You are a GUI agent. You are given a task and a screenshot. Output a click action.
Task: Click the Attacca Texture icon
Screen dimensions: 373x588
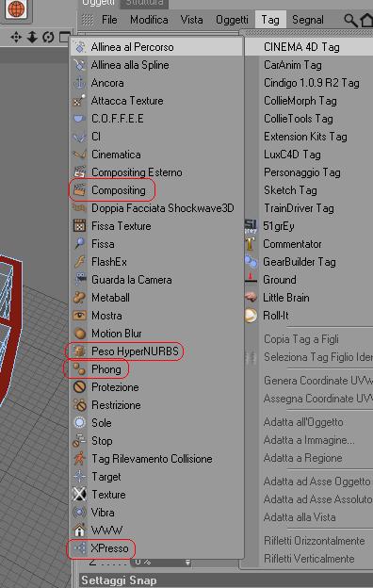(79, 101)
